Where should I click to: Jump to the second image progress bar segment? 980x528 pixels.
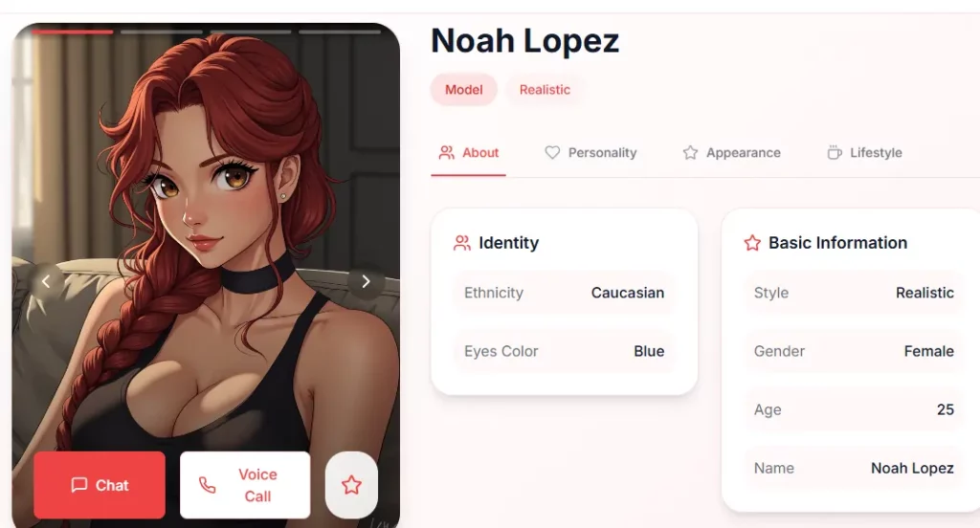point(162,32)
